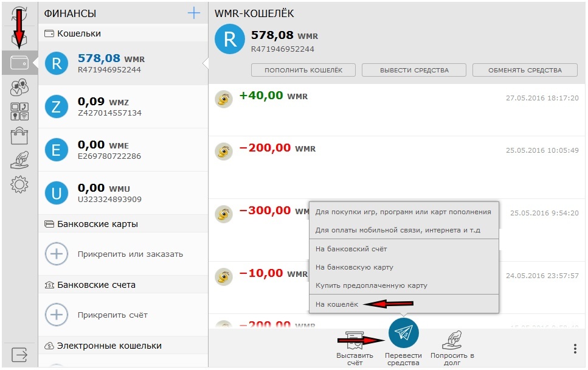This screenshot has width=588, height=370.
Task: Open the settings gear in sidebar
Action: point(19,184)
